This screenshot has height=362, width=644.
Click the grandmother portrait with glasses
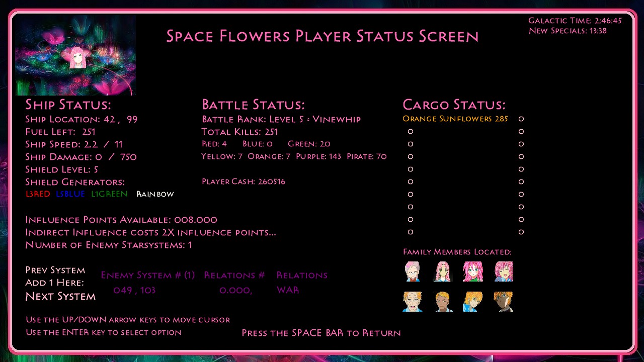[413, 271]
